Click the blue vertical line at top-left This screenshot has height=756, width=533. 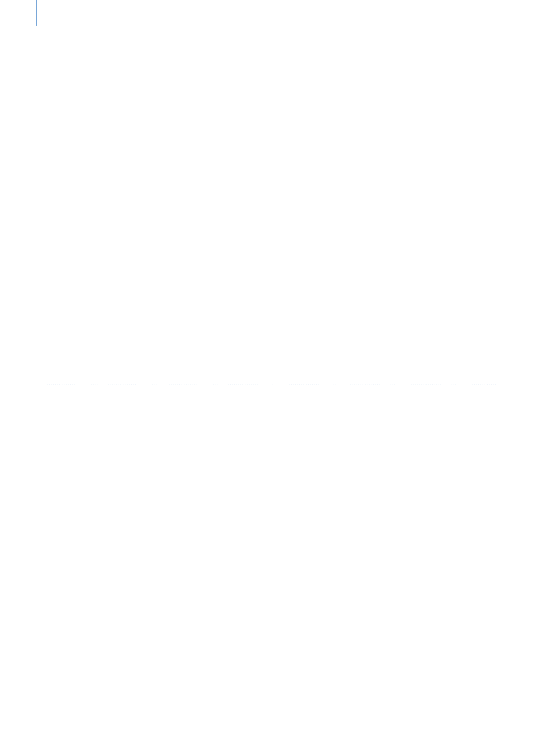(x=37, y=13)
